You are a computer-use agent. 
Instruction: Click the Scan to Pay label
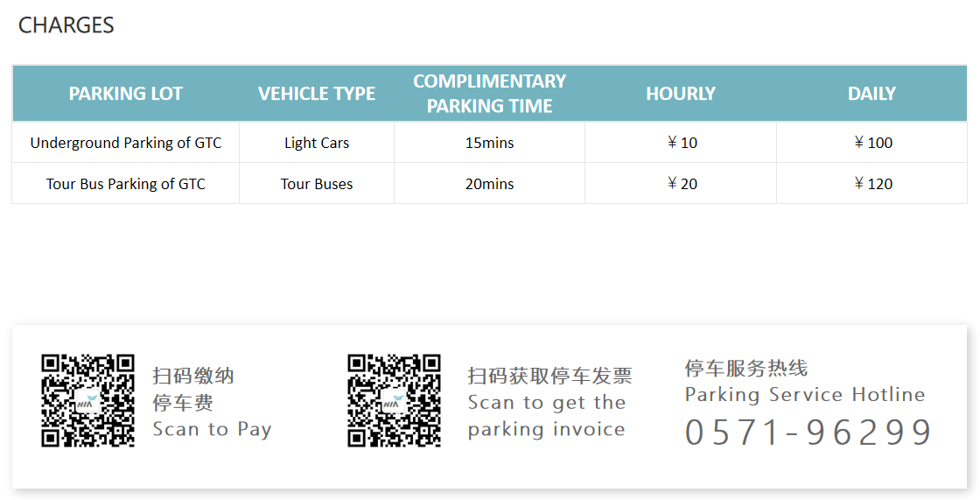tap(212, 429)
